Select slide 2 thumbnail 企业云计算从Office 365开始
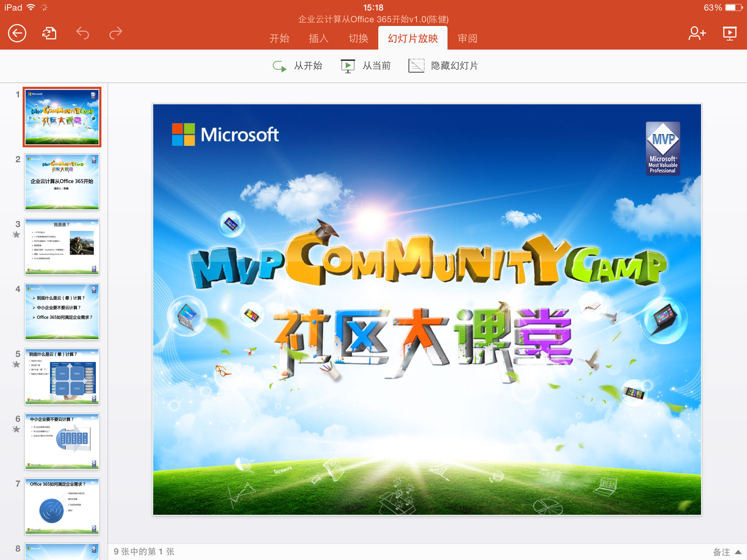This screenshot has height=560, width=747. click(62, 182)
